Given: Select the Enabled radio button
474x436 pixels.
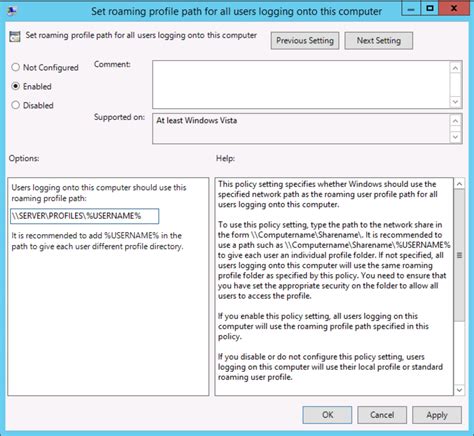Looking at the screenshot, I should 16,86.
